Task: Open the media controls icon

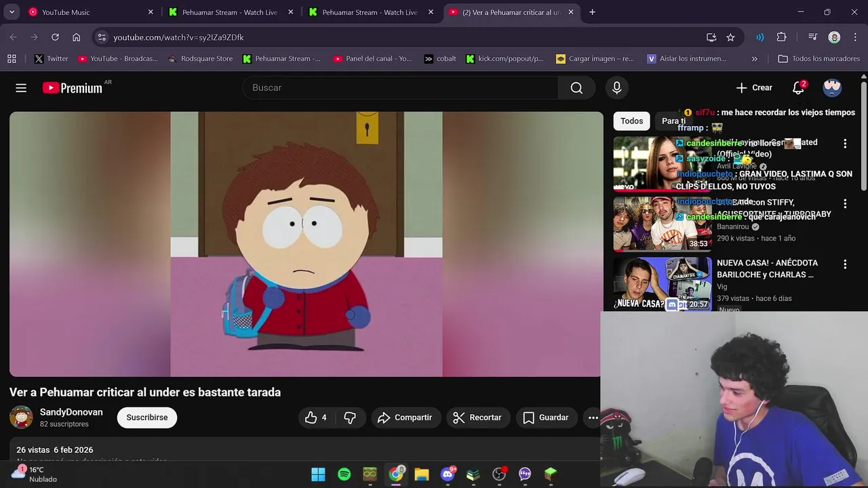Action: tap(813, 37)
